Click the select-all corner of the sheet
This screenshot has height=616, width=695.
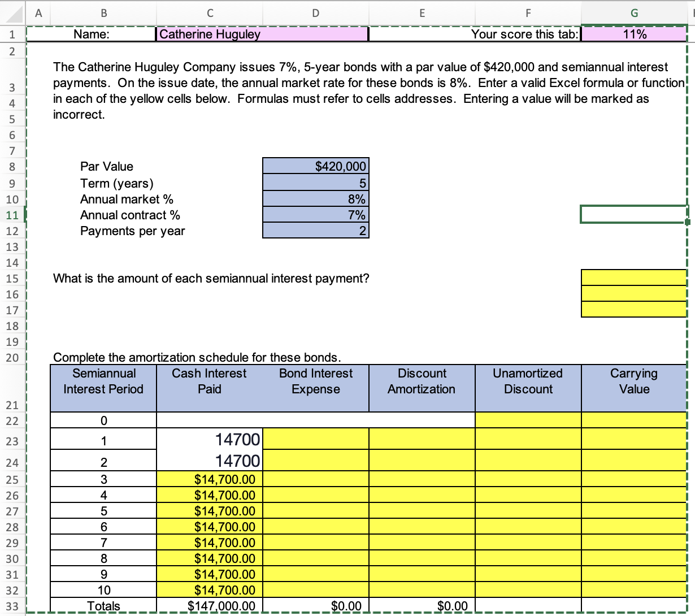click(12, 13)
